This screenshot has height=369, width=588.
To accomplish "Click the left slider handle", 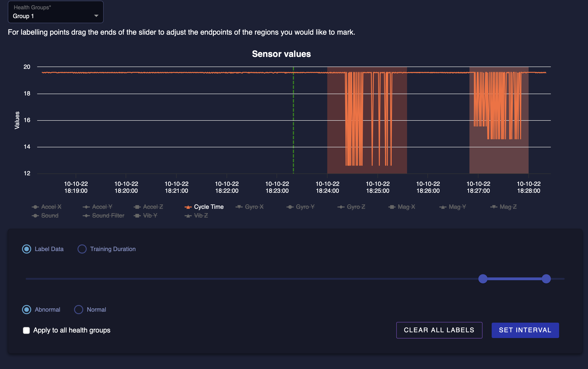I will coord(483,279).
